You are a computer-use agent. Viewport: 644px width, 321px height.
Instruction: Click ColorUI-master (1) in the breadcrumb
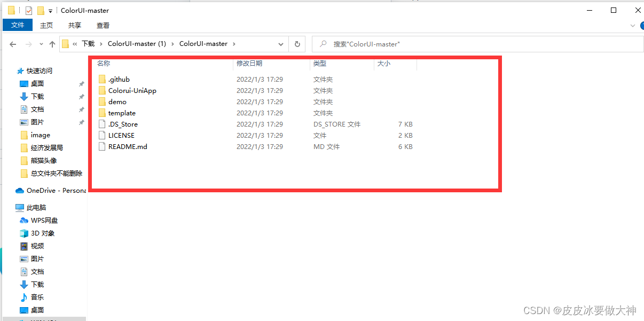(x=137, y=44)
